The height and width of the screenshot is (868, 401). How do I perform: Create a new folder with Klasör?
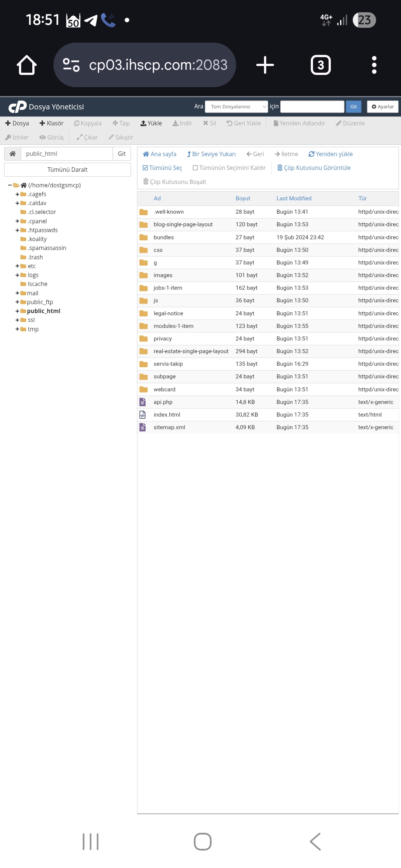(x=52, y=123)
